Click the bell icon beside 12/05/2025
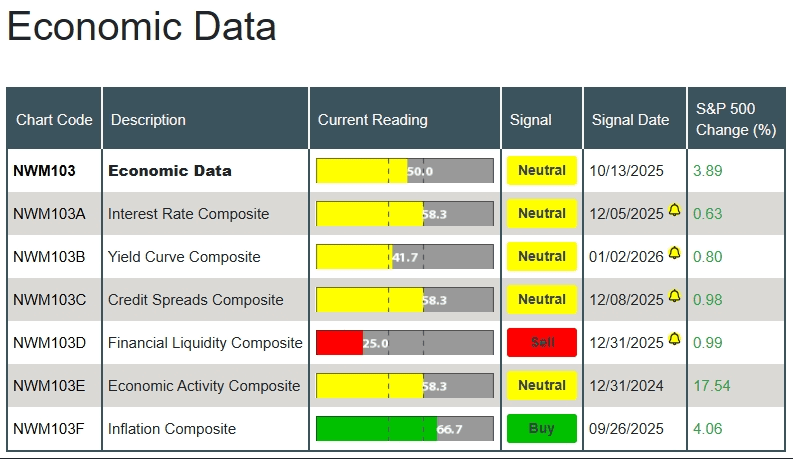 click(674, 211)
